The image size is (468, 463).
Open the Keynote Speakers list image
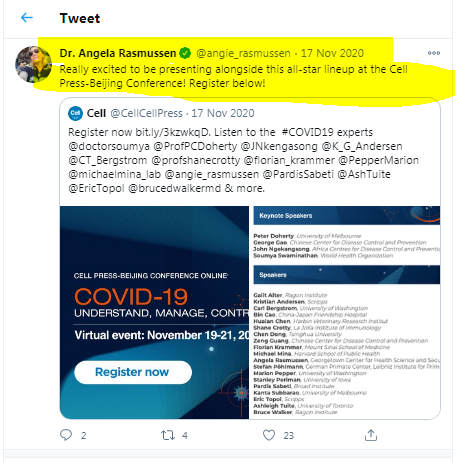(347, 312)
